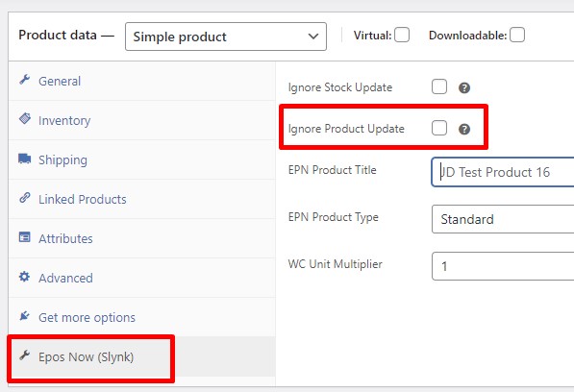This screenshot has height=392, width=574.
Task: Click the Attributes list icon
Action: click(x=25, y=237)
